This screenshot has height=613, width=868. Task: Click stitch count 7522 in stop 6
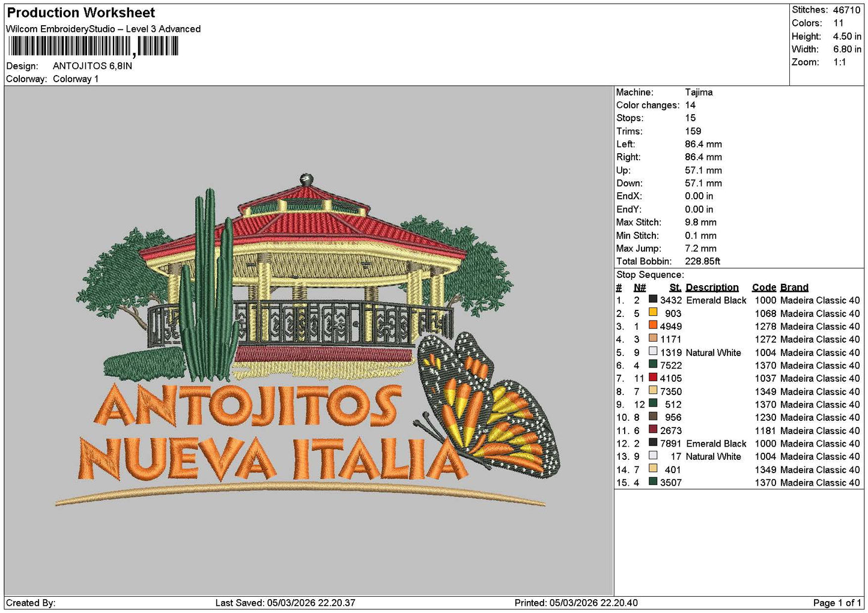pos(671,366)
